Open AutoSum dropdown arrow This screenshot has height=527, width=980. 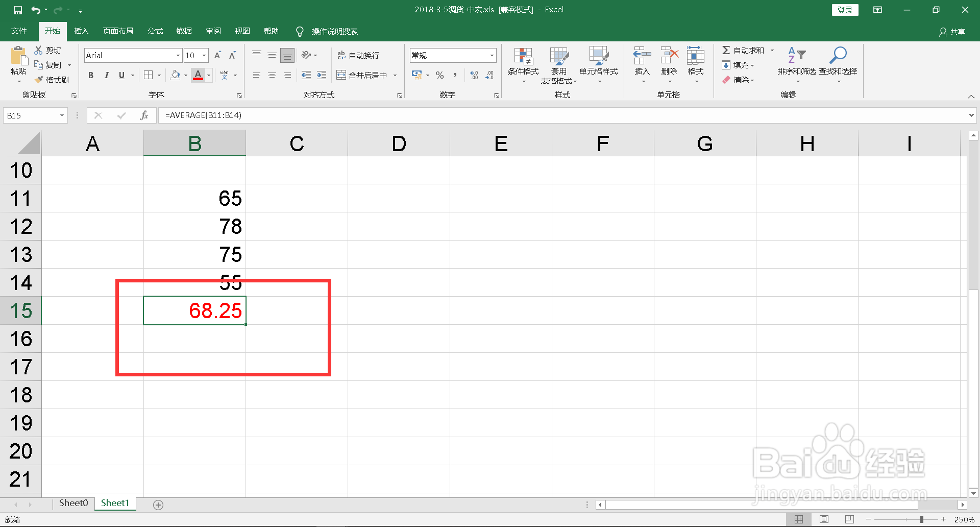tap(772, 50)
